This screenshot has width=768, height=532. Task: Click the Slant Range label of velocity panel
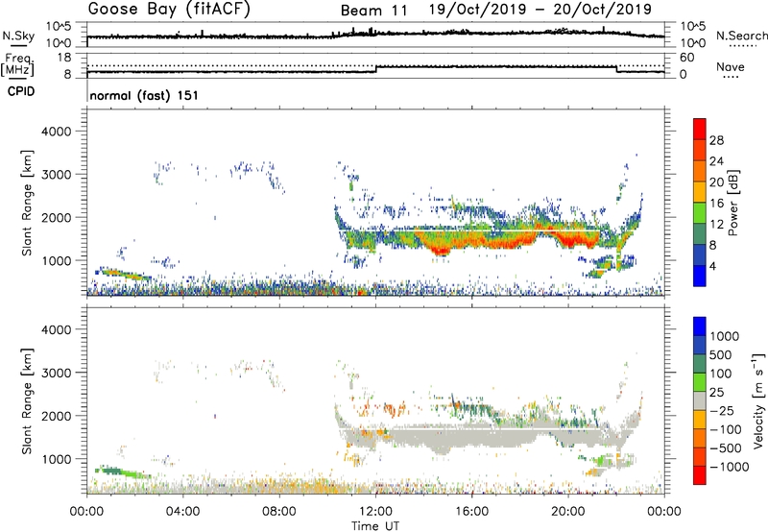pos(27,401)
